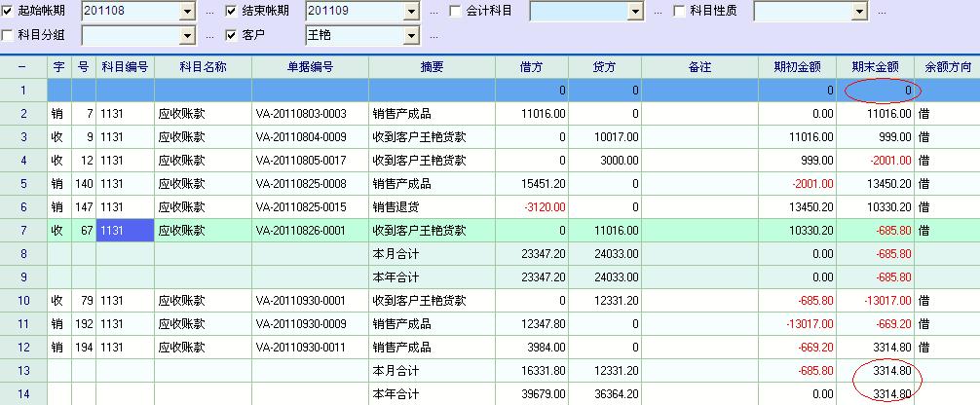The height and width of the screenshot is (405, 980).
Task: Click the 期末金额 column header
Action: 875,67
